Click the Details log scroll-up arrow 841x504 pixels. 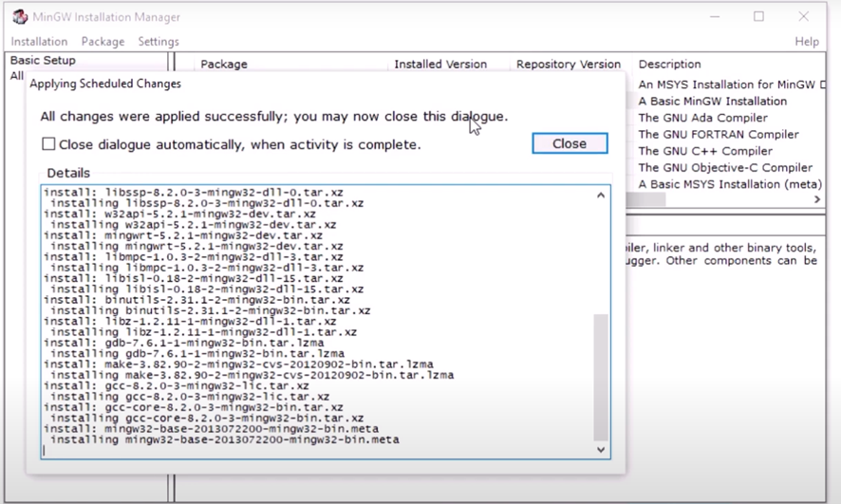pos(600,196)
